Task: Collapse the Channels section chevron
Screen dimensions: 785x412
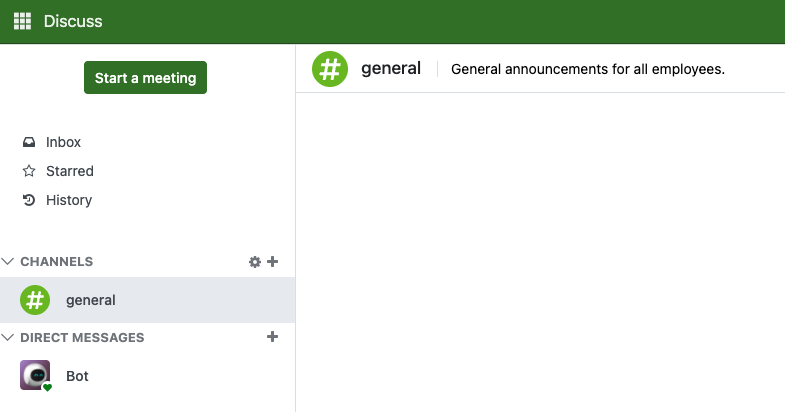Action: click(x=8, y=261)
